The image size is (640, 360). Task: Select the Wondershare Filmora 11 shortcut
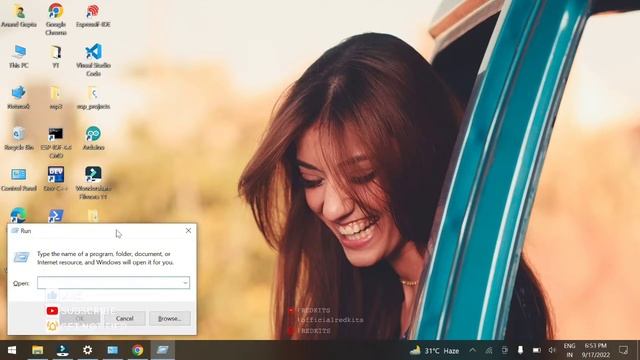tap(93, 183)
